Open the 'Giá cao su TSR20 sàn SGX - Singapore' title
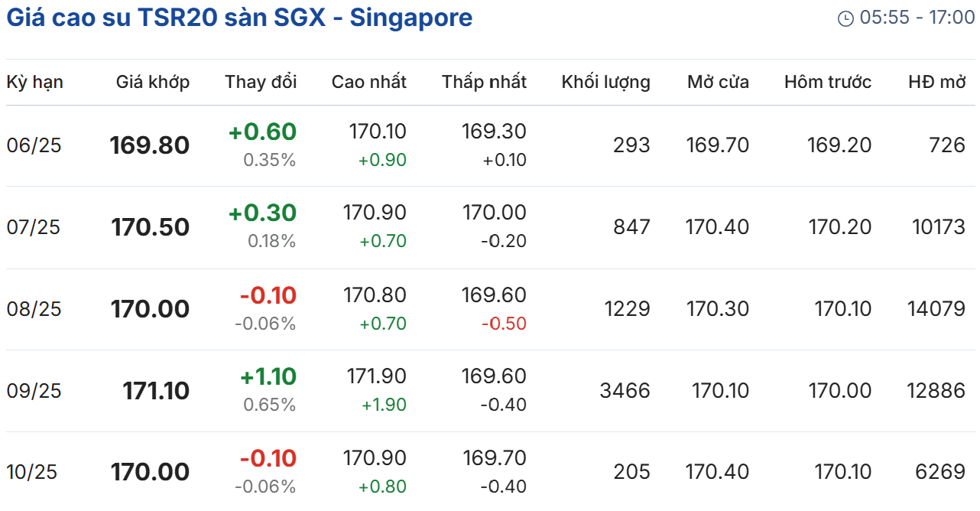980x511 pixels. click(x=239, y=18)
